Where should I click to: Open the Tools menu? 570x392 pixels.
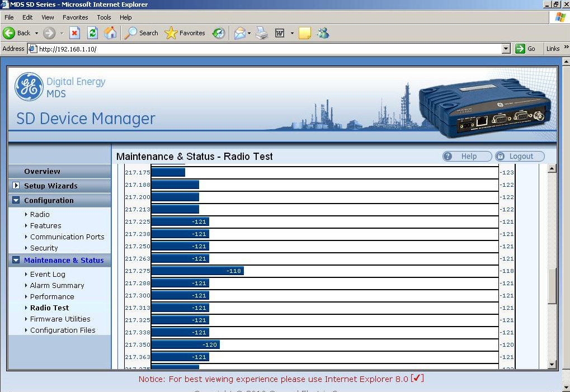pyautogui.click(x=104, y=17)
